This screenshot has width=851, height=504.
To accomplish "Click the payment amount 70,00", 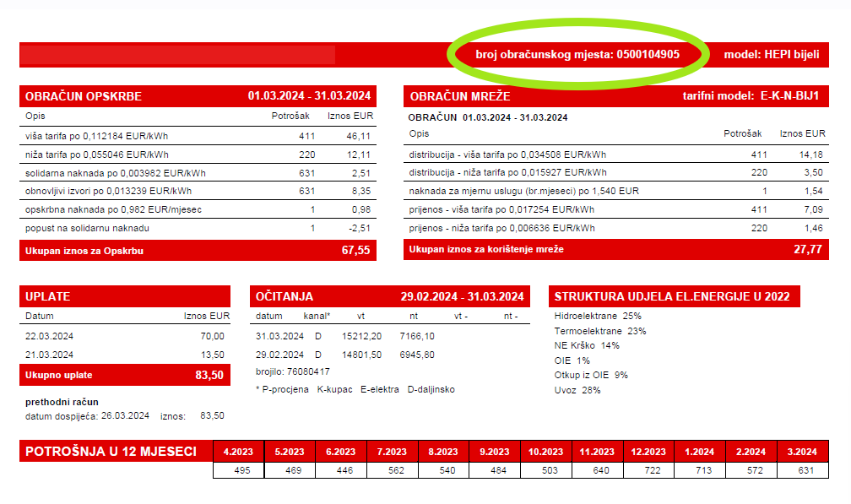I will 212,336.
